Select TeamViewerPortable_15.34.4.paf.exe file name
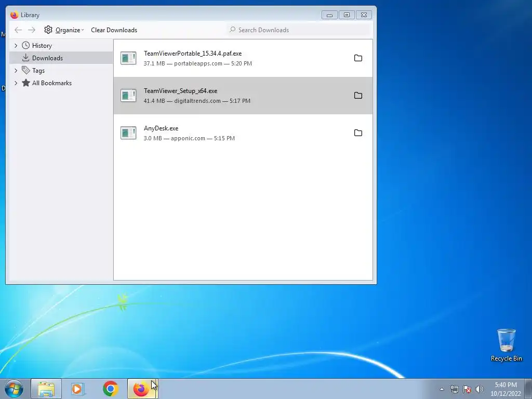The height and width of the screenshot is (399, 532). coord(193,54)
